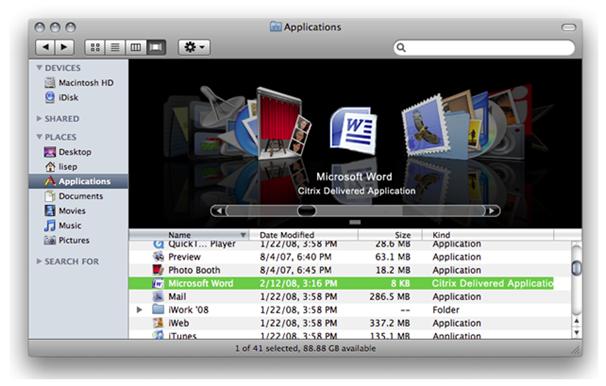The height and width of the screenshot is (386, 606).
Task: Click the list scroll up arrow
Action: click(576, 321)
